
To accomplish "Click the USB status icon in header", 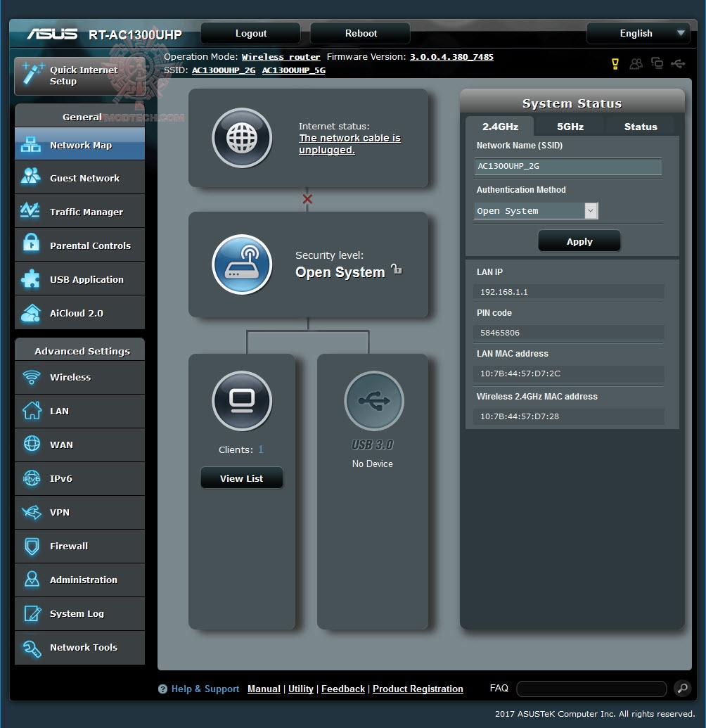I will pyautogui.click(x=678, y=63).
